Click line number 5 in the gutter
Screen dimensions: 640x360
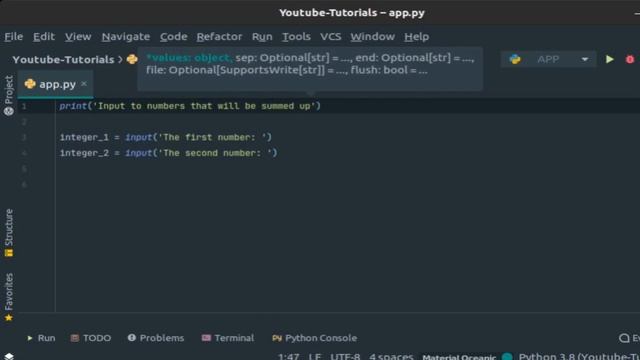[x=24, y=169]
